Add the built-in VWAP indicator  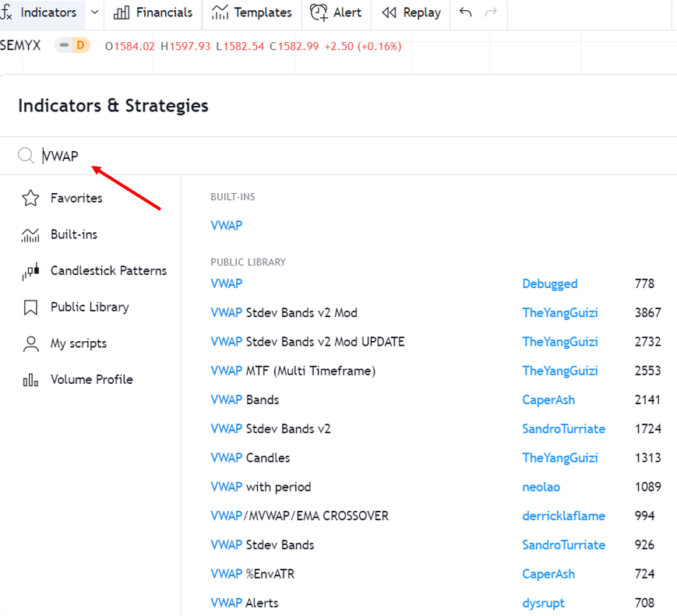tap(227, 226)
